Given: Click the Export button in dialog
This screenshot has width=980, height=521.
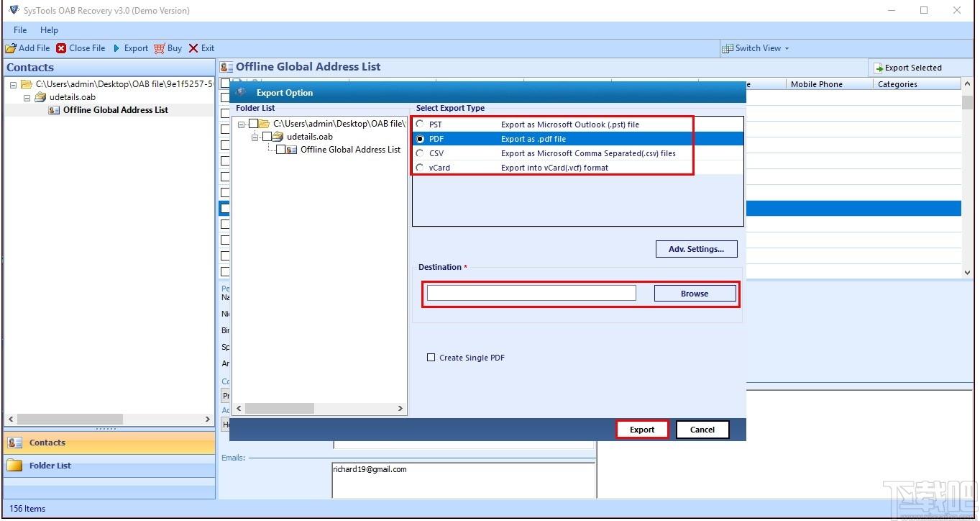Looking at the screenshot, I should (642, 430).
